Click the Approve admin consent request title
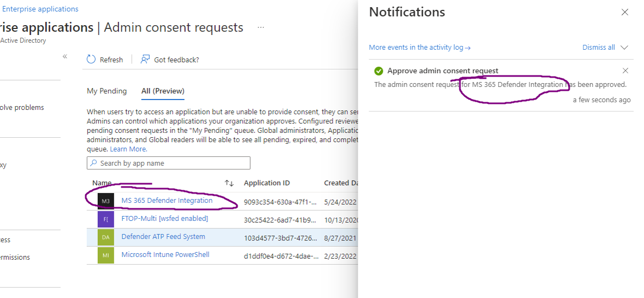Image resolution: width=644 pixels, height=298 pixels. tap(443, 71)
